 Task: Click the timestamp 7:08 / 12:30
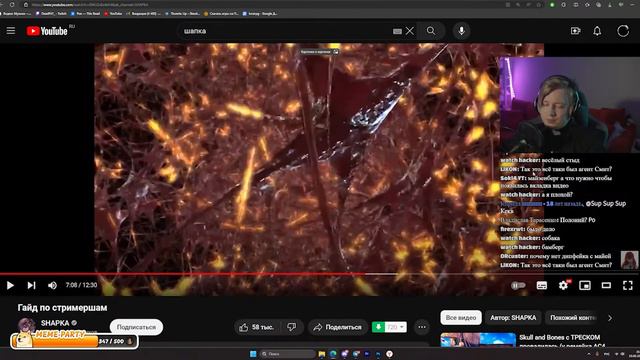pos(81,285)
